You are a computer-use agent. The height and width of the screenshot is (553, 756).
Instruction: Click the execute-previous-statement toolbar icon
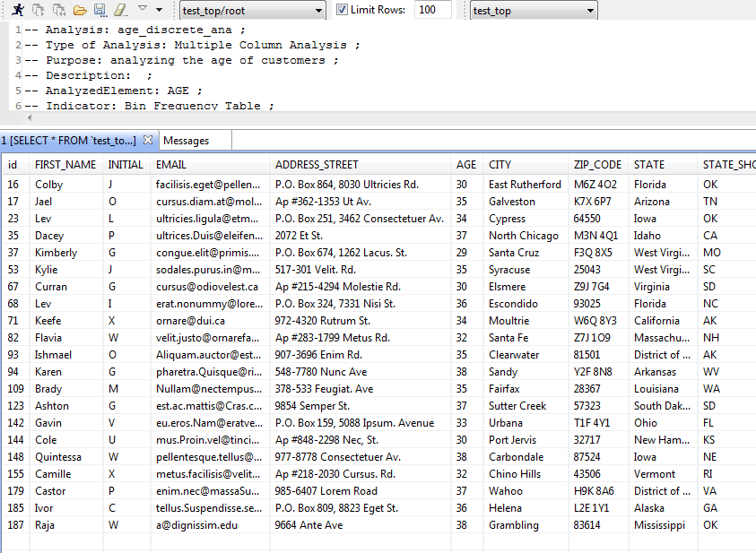click(59, 10)
